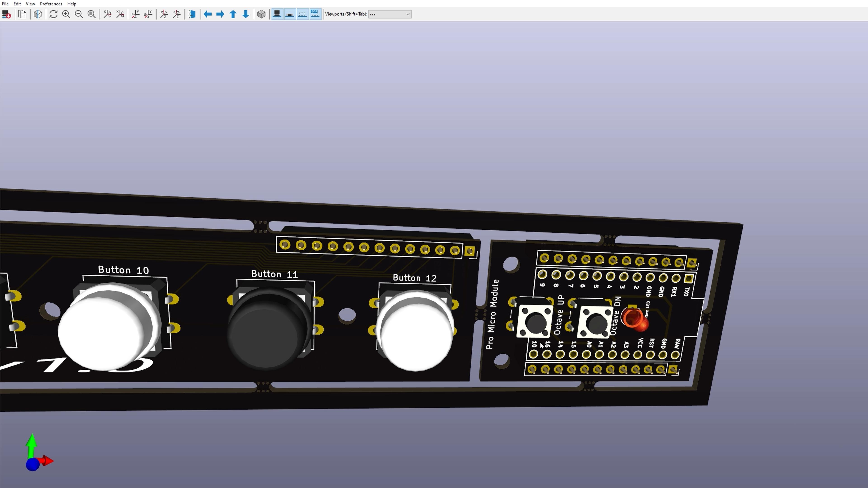Toggle SMD 3D models visibility
868x488 pixels.
tap(290, 14)
